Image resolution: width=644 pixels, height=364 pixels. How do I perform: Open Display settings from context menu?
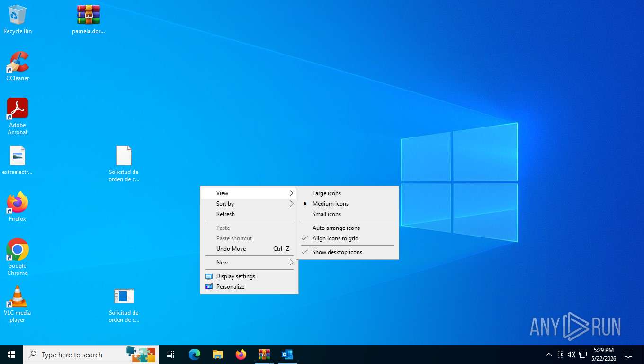tap(249, 276)
